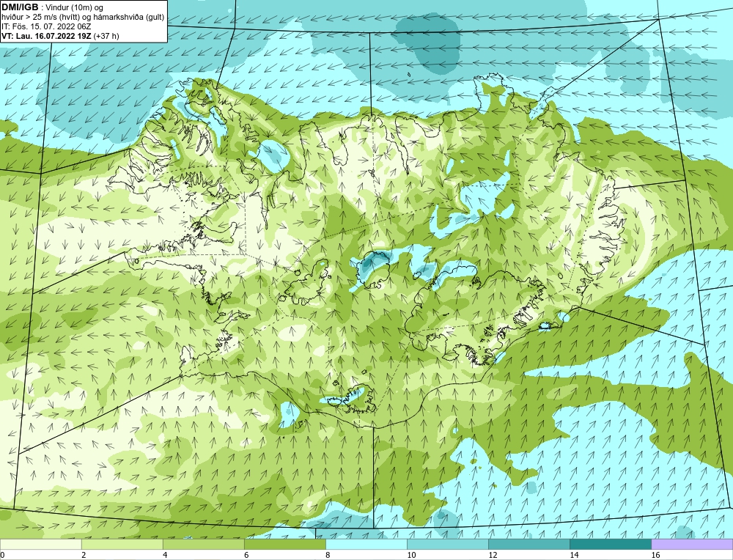Image resolution: width=733 pixels, height=560 pixels.
Task: Click the legend label "12"
Action: coord(493,555)
